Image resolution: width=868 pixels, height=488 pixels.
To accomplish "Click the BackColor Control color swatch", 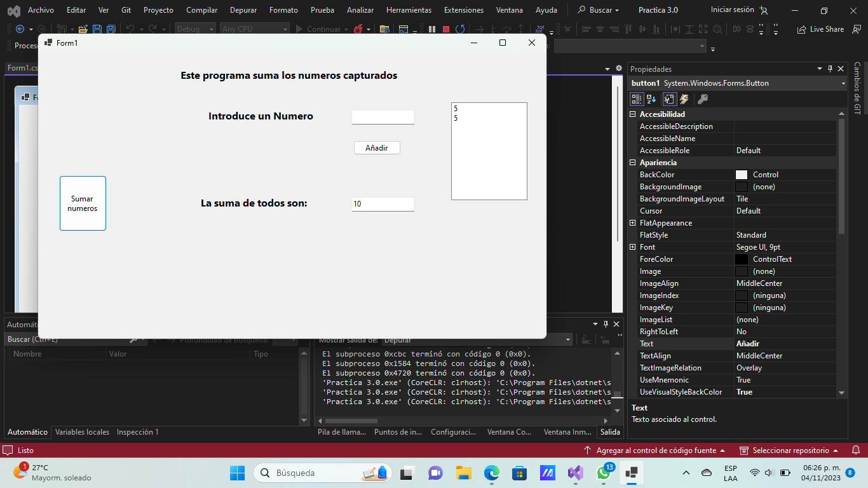I will [x=741, y=174].
